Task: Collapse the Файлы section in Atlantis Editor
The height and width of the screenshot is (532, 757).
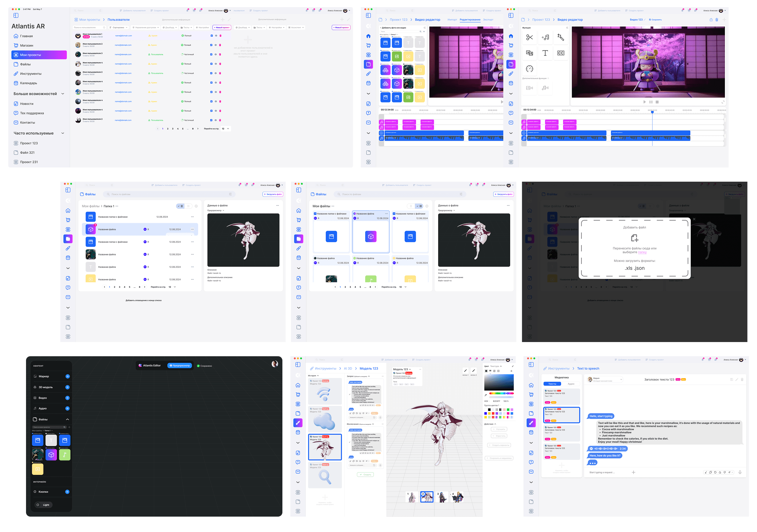Action: tap(68, 419)
